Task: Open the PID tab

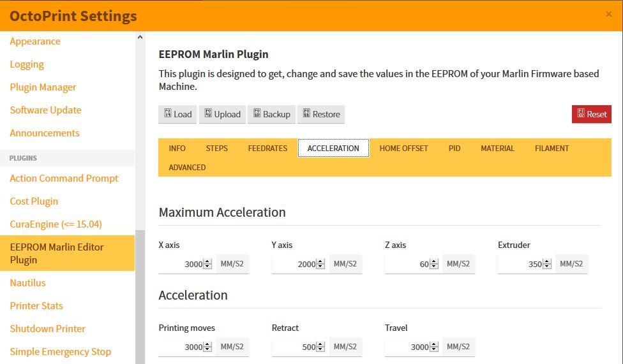Action: point(454,148)
